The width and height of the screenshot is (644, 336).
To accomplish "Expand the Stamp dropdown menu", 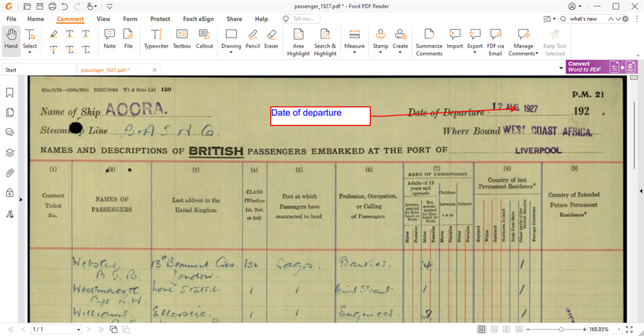I will pos(381,53).
